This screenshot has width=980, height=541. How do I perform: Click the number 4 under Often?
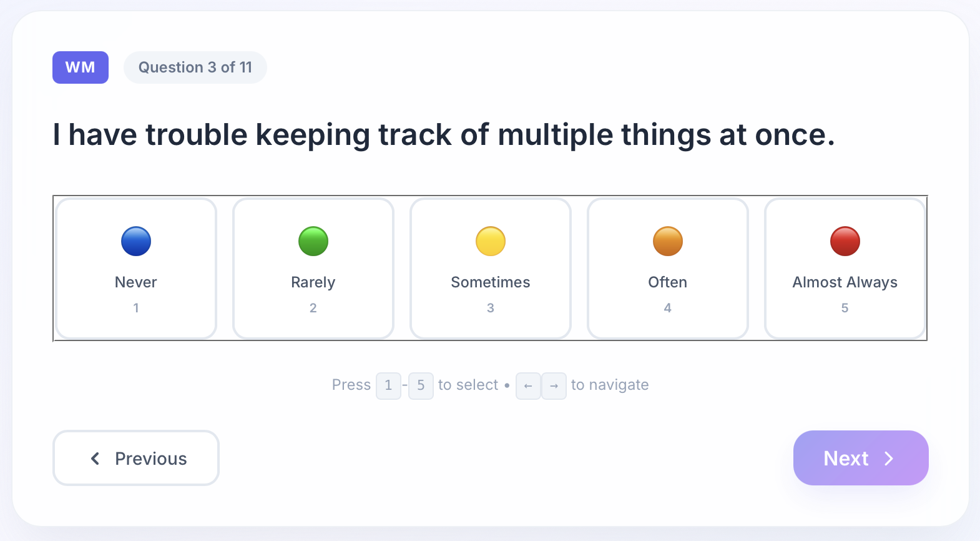pos(668,308)
